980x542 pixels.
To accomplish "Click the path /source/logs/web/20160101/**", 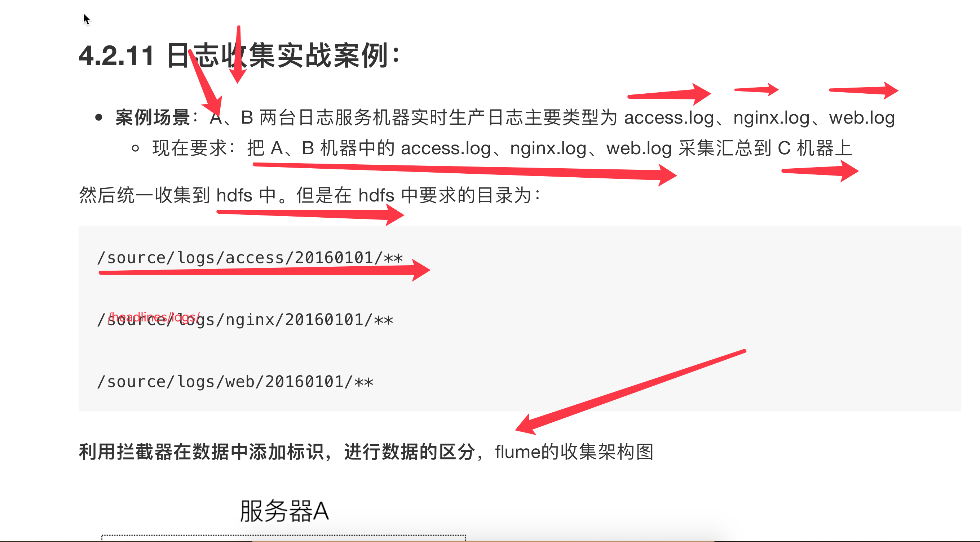I will [x=235, y=382].
